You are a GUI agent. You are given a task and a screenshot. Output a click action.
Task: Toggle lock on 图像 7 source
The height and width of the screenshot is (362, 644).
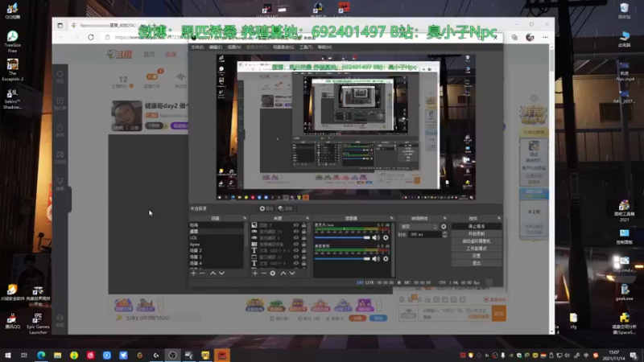[304, 225]
